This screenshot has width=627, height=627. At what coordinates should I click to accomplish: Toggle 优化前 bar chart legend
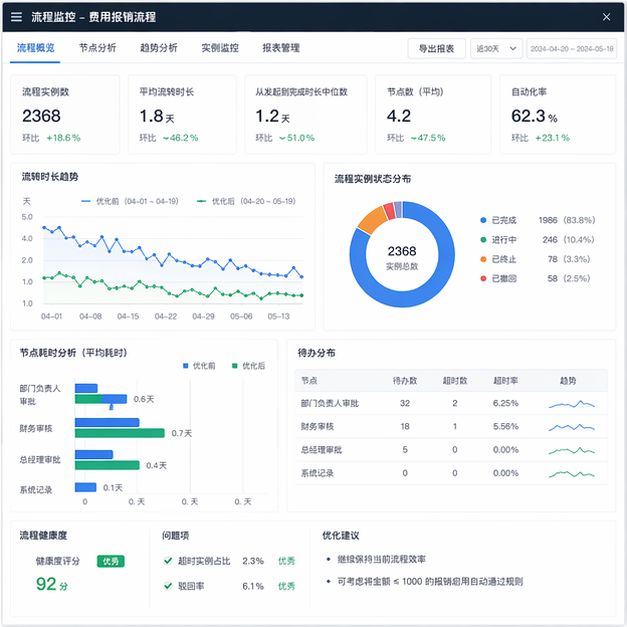199,366
